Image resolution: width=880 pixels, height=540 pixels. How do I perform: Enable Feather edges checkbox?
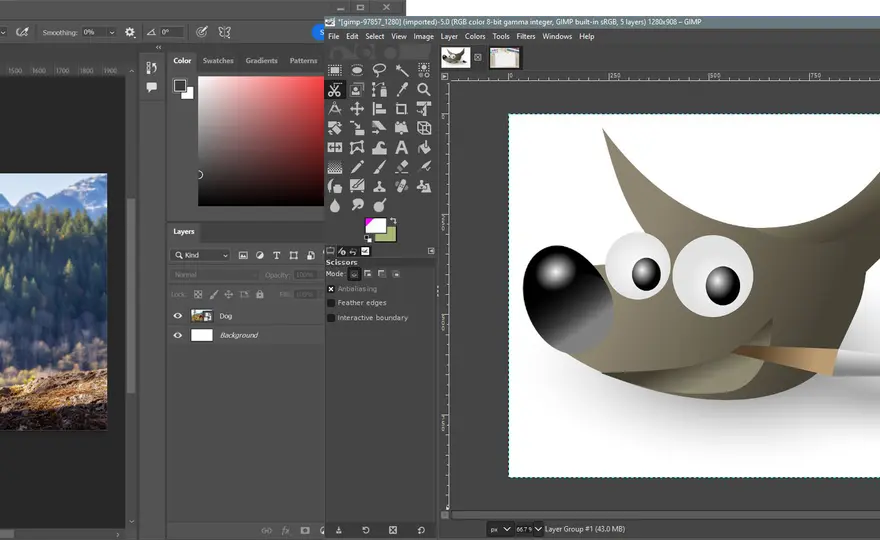coord(331,303)
